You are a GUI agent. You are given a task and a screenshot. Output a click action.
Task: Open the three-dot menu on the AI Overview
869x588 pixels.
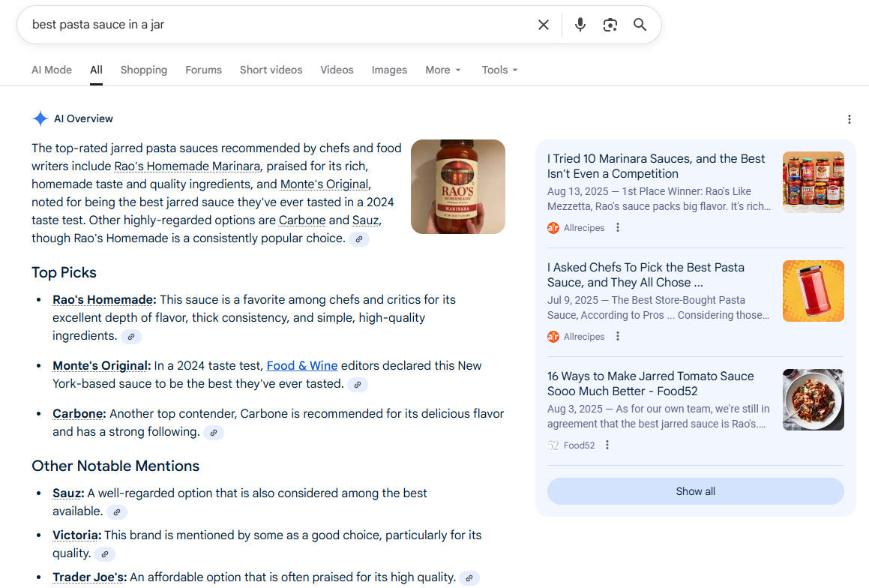coord(850,119)
